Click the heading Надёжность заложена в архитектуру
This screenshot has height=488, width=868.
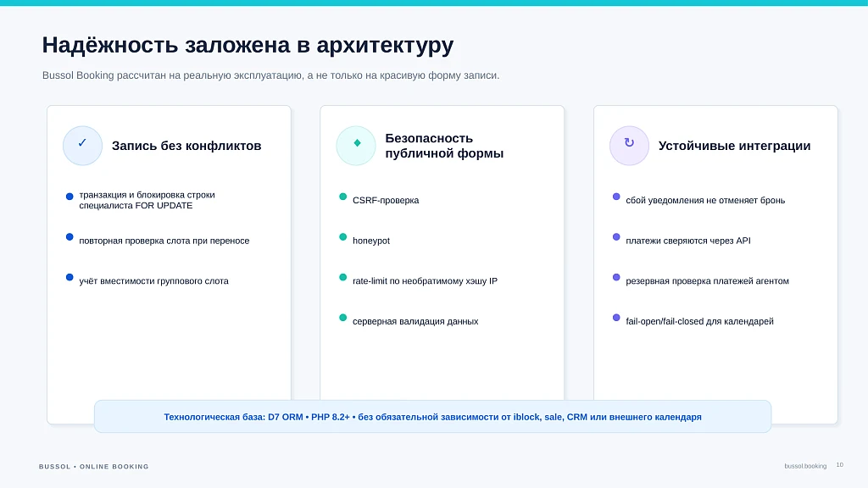248,45
